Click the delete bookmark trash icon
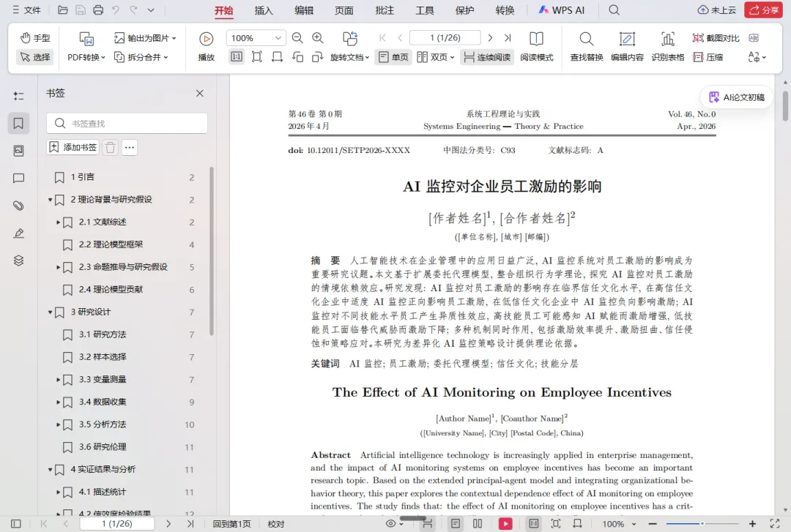 (111, 147)
